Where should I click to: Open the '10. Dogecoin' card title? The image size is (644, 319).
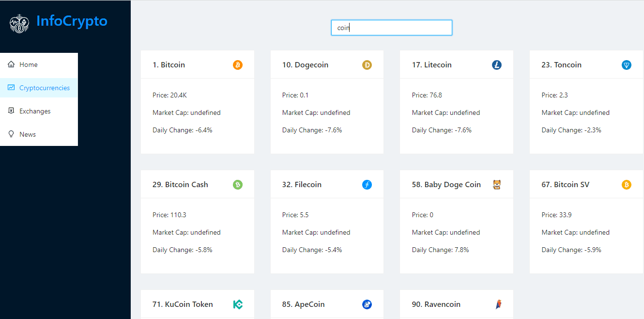coord(305,65)
